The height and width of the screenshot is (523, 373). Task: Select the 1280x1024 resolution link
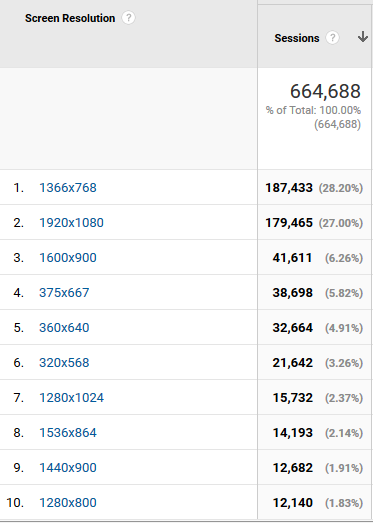point(71,398)
